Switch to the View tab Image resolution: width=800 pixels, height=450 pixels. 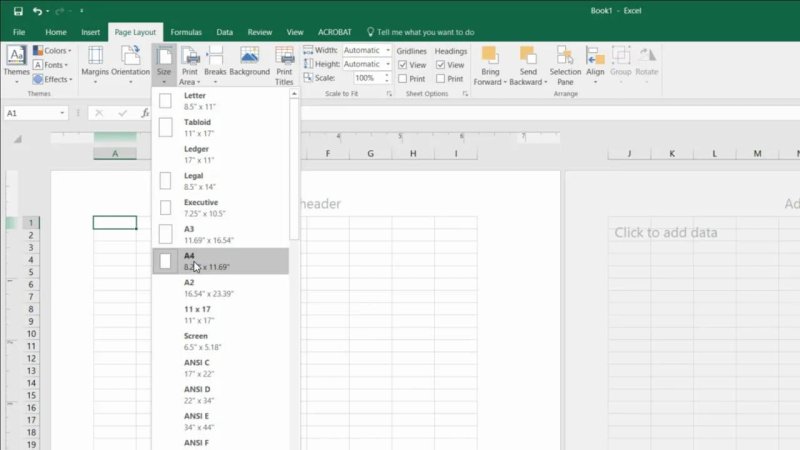[294, 32]
